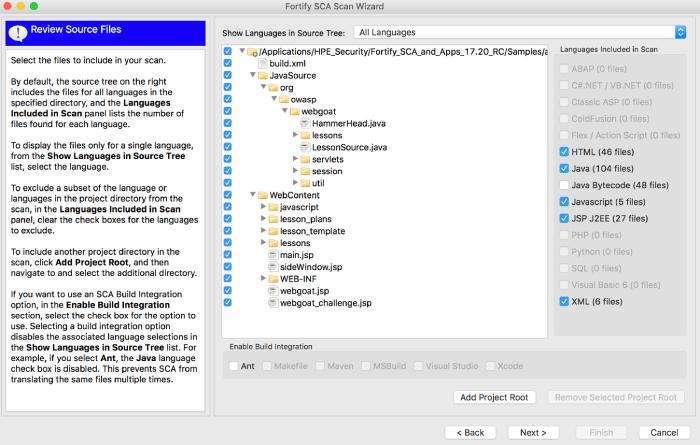The width and height of the screenshot is (700, 445).
Task: Click the webgoat_challenge.jsp file icon
Action: point(273,303)
